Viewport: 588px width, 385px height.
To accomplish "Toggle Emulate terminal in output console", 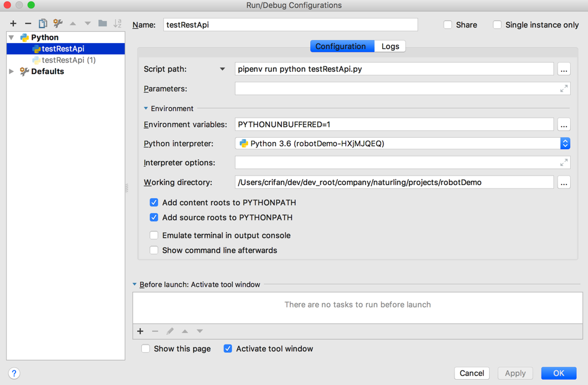I will tap(154, 235).
